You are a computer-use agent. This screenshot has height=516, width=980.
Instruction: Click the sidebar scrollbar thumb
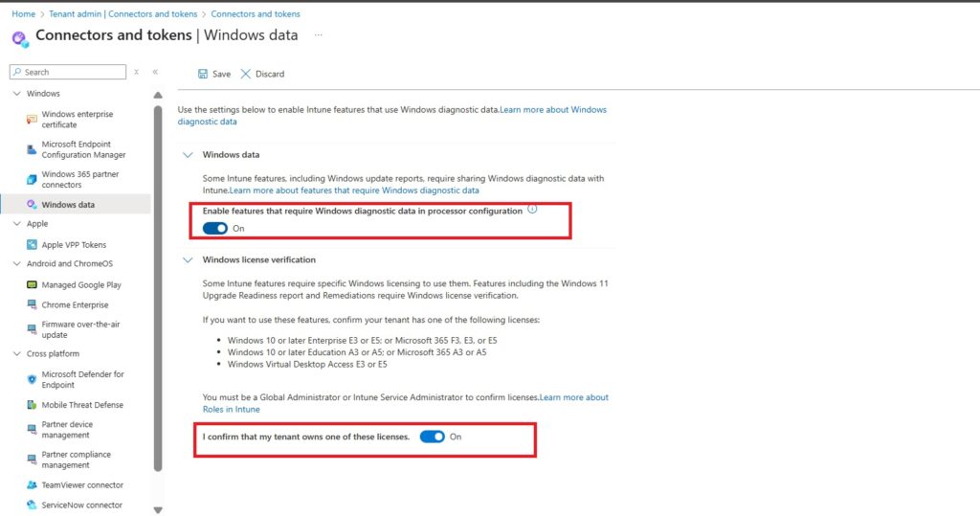[158, 288]
